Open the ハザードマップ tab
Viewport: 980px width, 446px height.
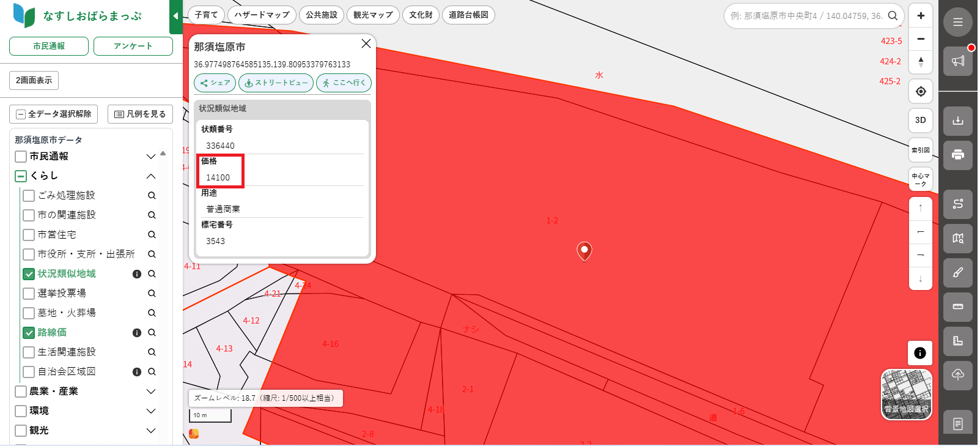click(x=262, y=15)
